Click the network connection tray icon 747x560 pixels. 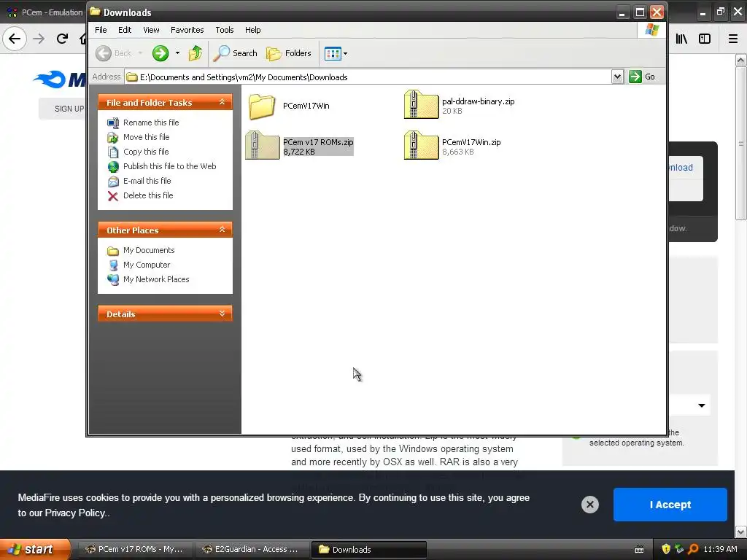tap(679, 550)
